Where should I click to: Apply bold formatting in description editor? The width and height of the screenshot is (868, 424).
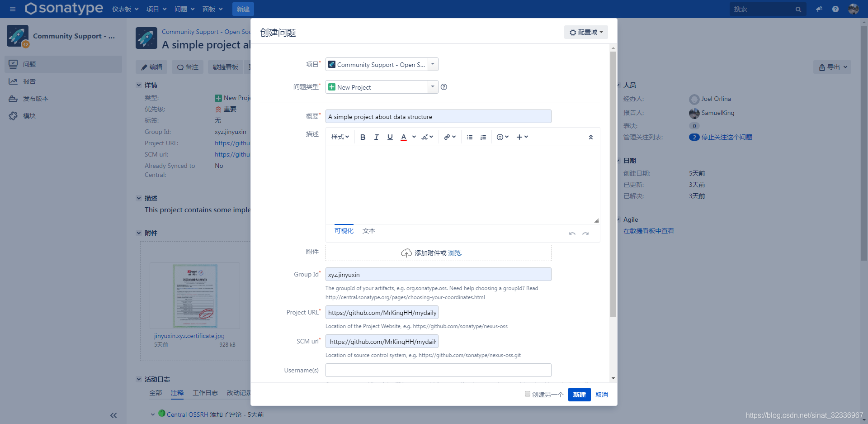363,137
